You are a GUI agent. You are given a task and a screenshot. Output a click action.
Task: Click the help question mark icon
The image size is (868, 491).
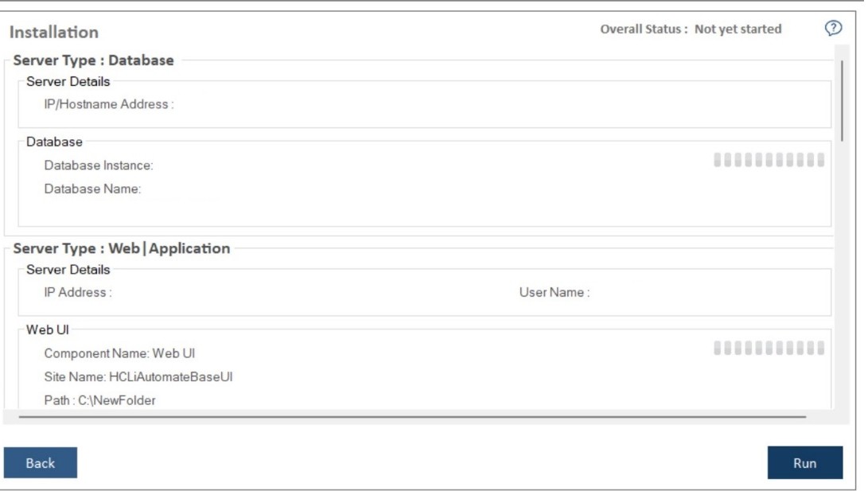tap(833, 29)
